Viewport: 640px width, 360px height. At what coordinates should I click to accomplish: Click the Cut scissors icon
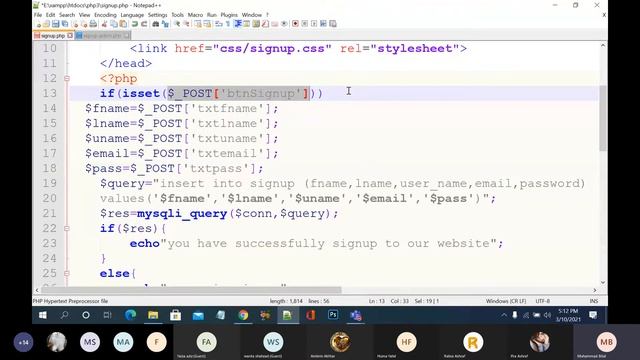pyautogui.click(x=104, y=24)
